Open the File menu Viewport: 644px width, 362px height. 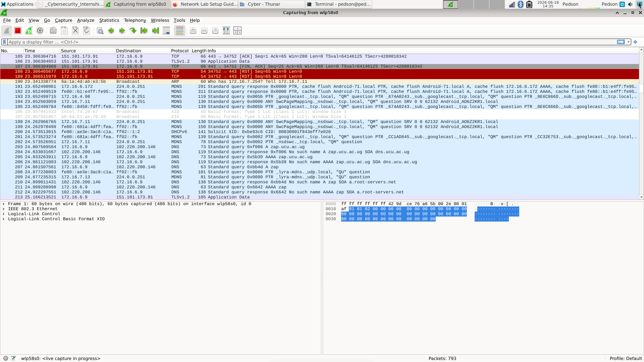(x=7, y=20)
